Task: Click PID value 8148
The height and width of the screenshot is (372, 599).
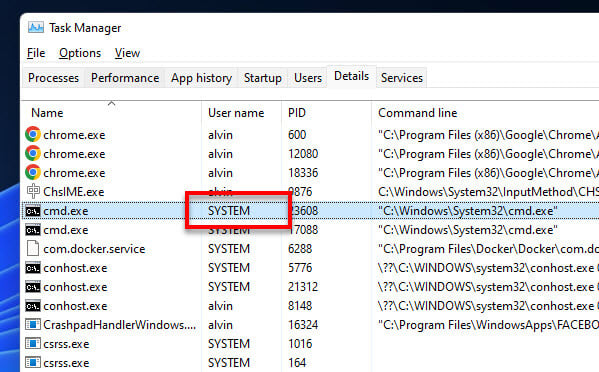Action: pos(300,306)
